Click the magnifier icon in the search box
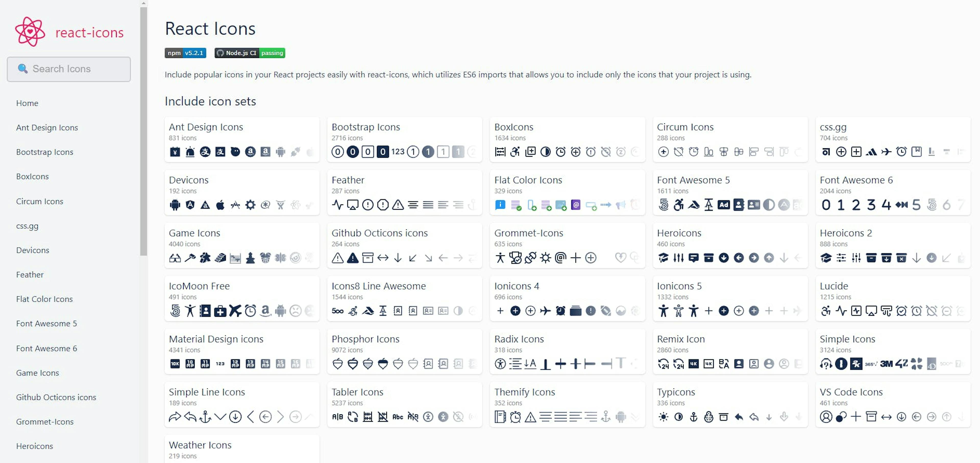 coord(23,68)
